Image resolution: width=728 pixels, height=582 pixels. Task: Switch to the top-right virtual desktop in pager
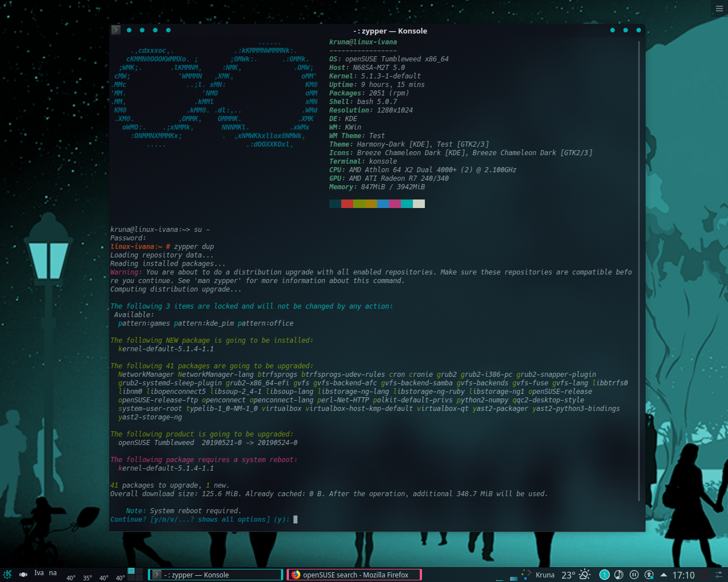(139, 571)
